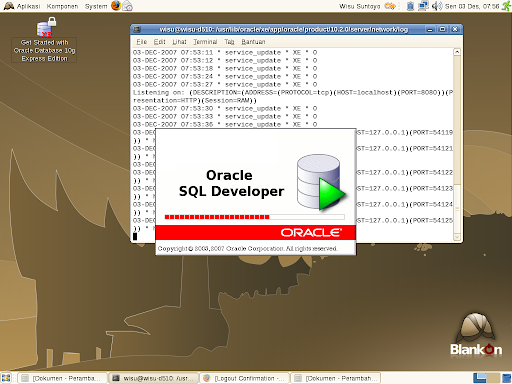The height and width of the screenshot is (384, 512).
Task: Click the show desktop button in bottom panel
Action: pyautogui.click(x=6, y=378)
